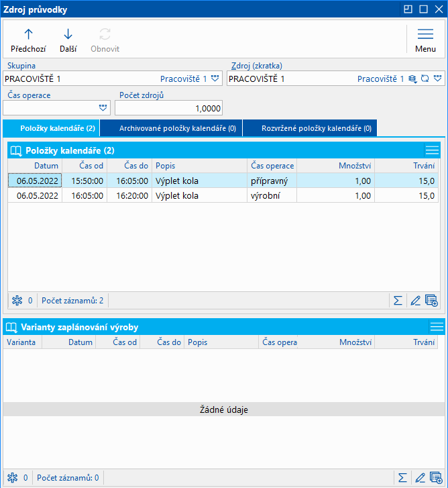Click the Trvání header in Varianty table
This screenshot has height=488, width=448.
406,342
